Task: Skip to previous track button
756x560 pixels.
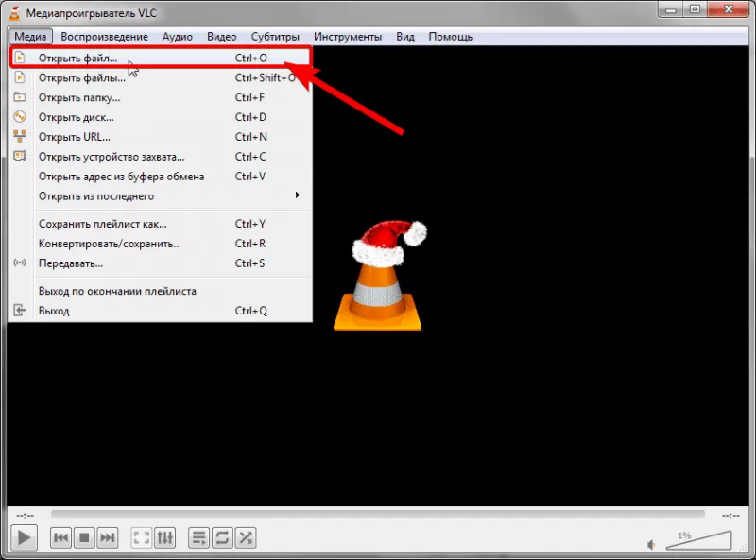Action: tap(61, 537)
